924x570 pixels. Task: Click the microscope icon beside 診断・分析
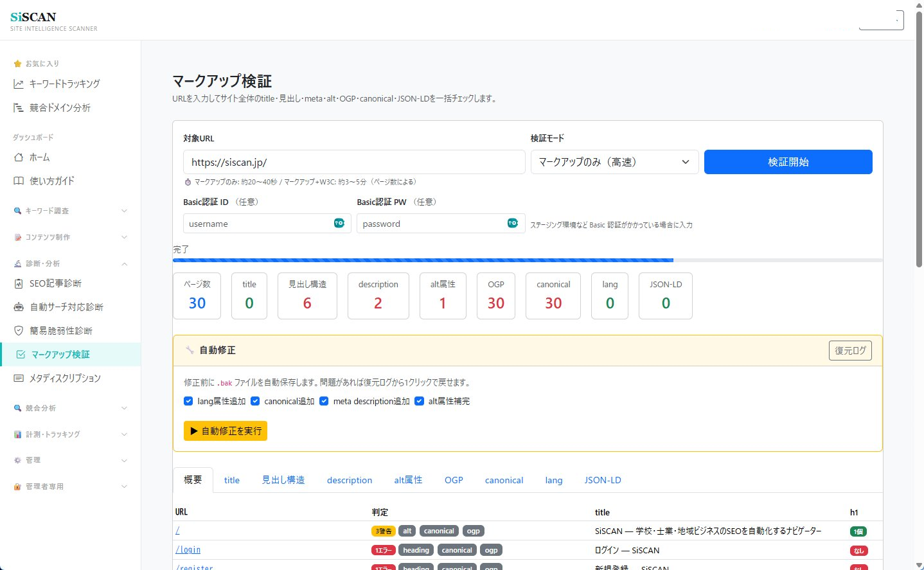17,263
